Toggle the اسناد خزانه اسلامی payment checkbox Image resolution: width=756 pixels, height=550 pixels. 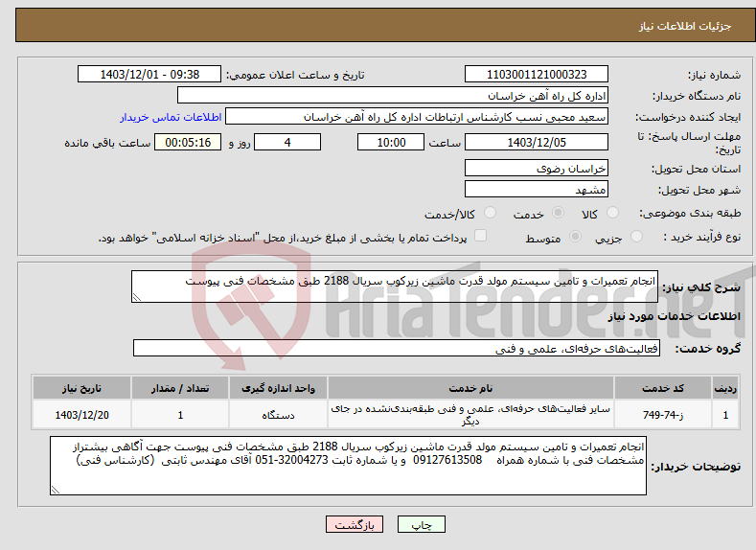pos(480,235)
